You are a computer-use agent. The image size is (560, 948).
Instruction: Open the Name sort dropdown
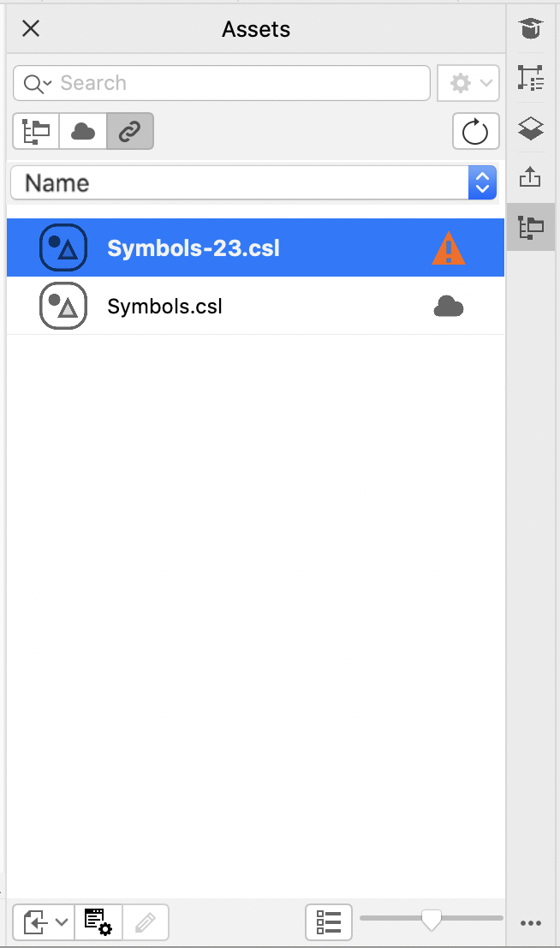(x=253, y=182)
